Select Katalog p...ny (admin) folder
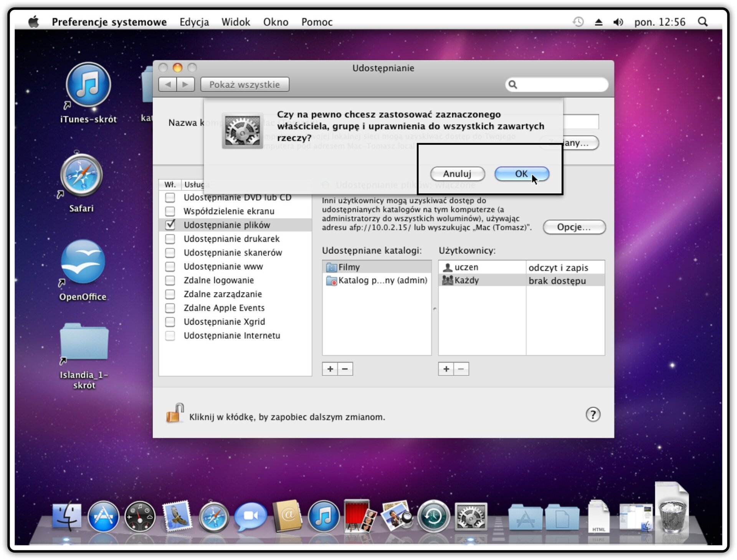Image resolution: width=737 pixels, height=560 pixels. (377, 281)
